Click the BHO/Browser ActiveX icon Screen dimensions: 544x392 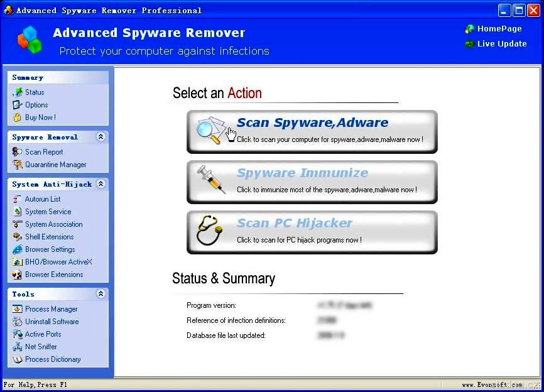click(18, 262)
